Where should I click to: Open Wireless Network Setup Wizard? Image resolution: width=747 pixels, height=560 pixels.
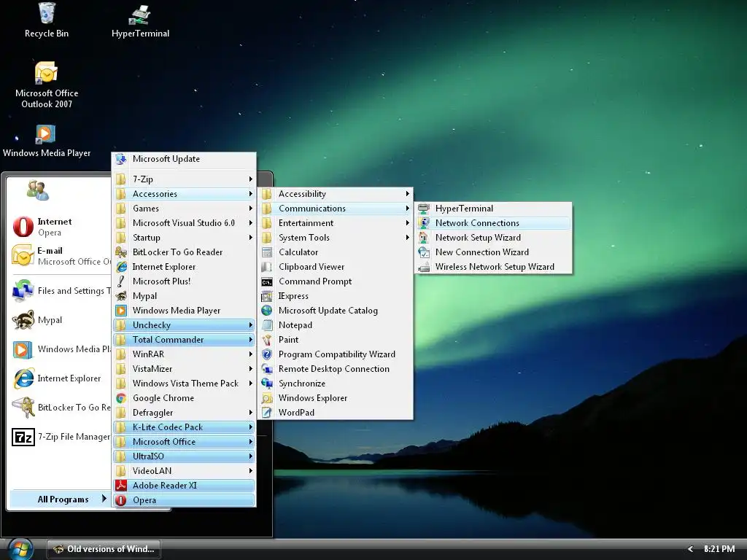click(x=494, y=267)
